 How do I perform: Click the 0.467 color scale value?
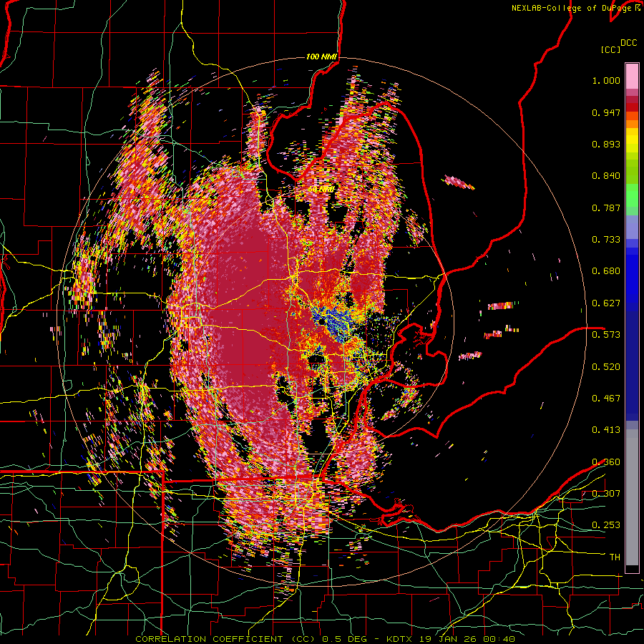[606, 399]
